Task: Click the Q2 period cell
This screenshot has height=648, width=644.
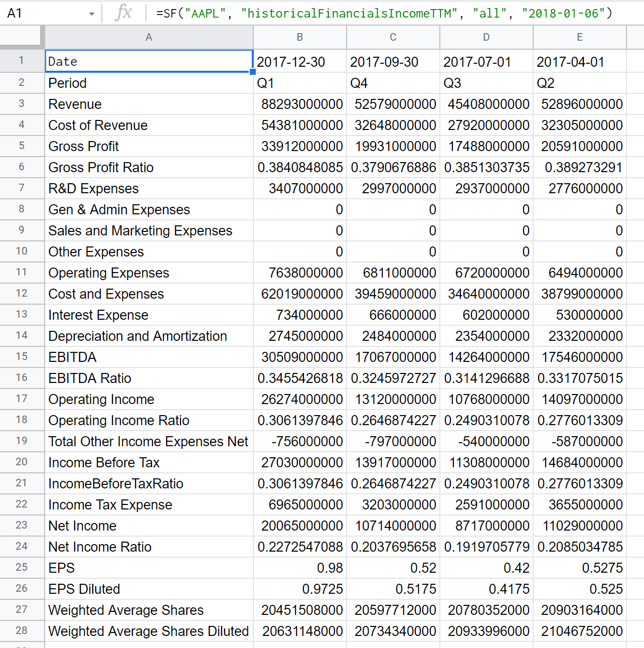Action: [580, 83]
